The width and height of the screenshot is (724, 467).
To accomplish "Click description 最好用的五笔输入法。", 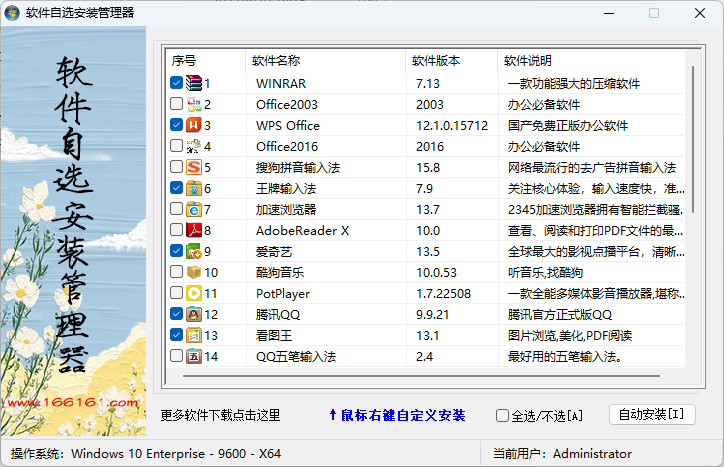I will [564, 357].
